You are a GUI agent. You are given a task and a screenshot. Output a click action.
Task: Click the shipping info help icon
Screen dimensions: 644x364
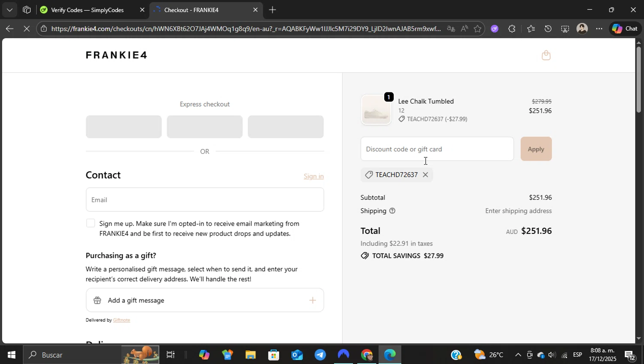click(x=392, y=211)
